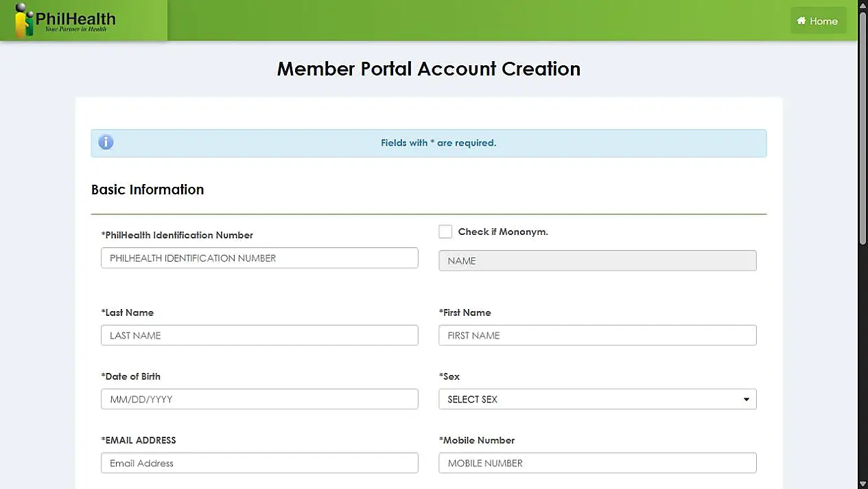Image resolution: width=868 pixels, height=489 pixels.
Task: Click the Date of Birth field
Action: [x=259, y=399]
